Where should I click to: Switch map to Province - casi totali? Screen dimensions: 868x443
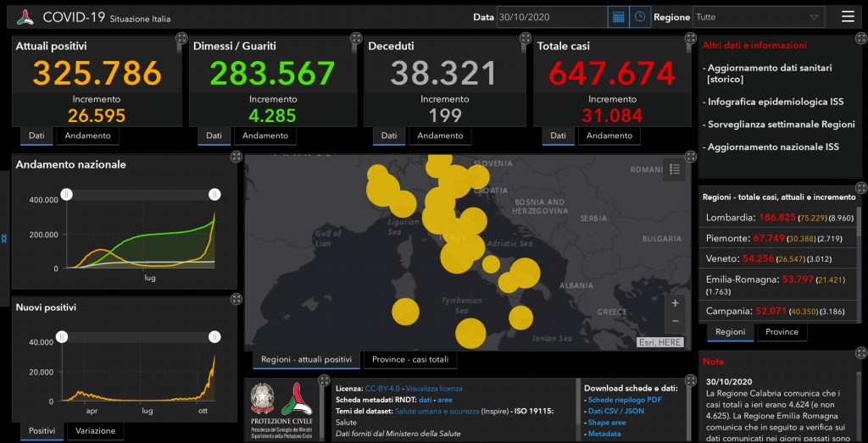411,360
